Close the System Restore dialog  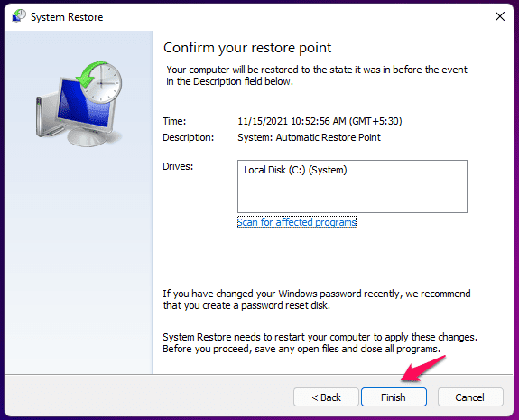(x=499, y=16)
